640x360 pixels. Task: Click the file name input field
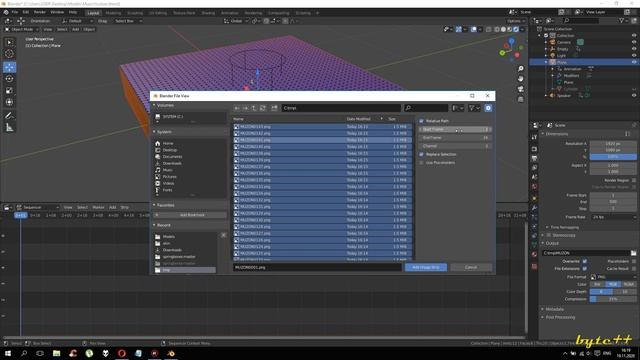pos(317,267)
